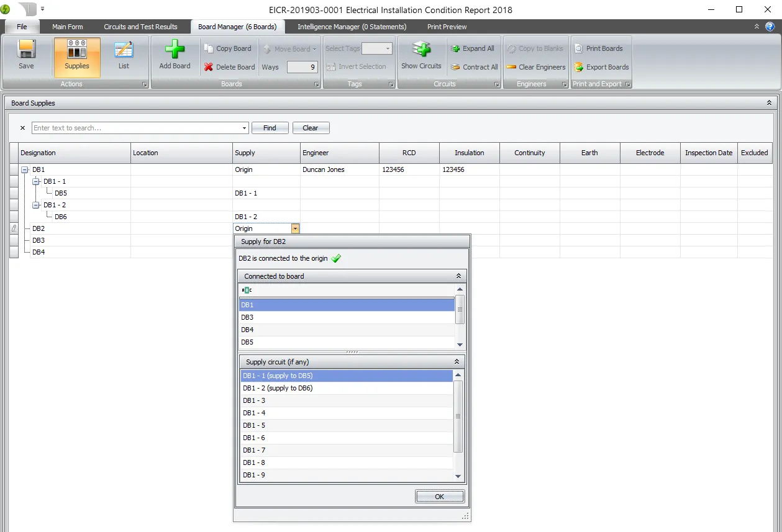
Task: Confirm with OK in the Supply for DB2 dialog
Action: click(x=439, y=496)
